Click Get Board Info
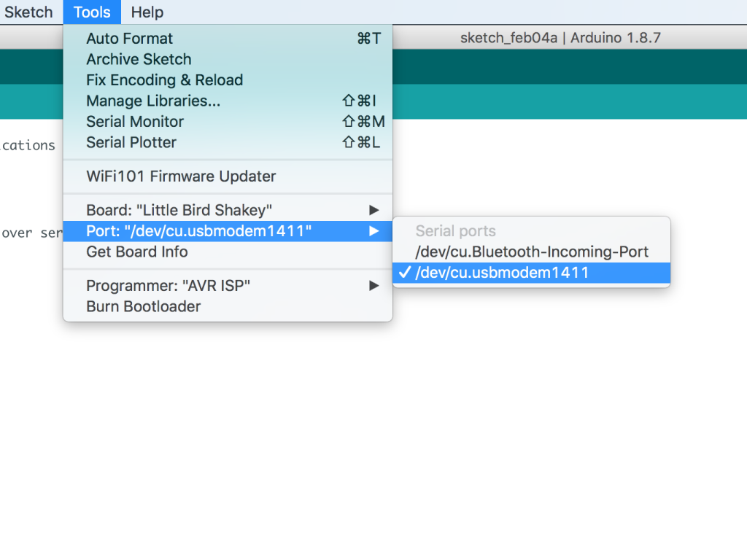The height and width of the screenshot is (560, 747). (228, 252)
